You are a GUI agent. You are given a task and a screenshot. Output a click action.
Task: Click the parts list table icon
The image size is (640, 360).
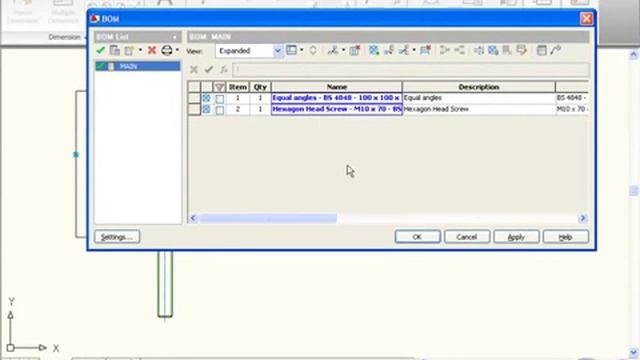[x=542, y=50]
